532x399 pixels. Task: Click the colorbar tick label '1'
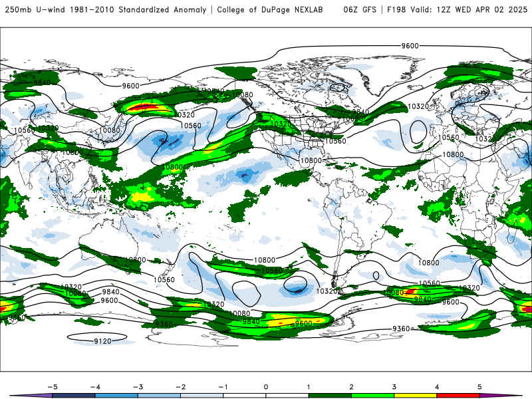point(309,387)
